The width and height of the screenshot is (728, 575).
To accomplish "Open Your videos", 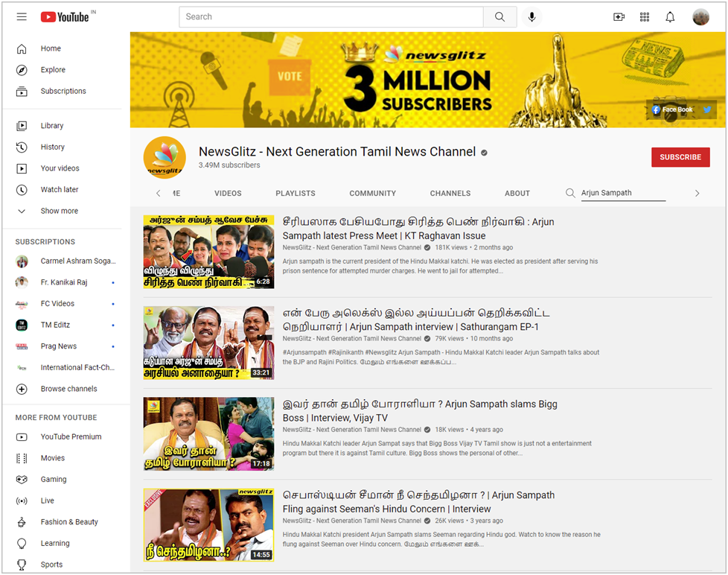I will pos(63,168).
